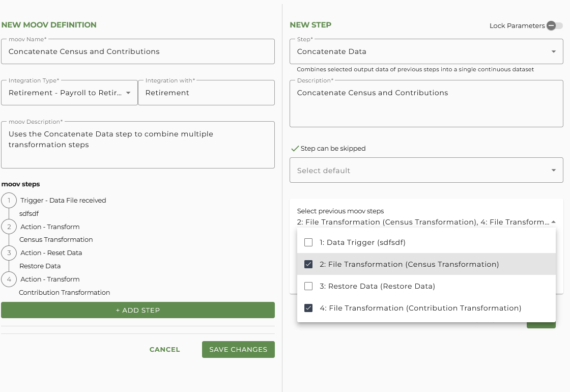This screenshot has width=570, height=392.
Task: Click the step helper text beginning 'Combines selected output data'
Action: (415, 69)
